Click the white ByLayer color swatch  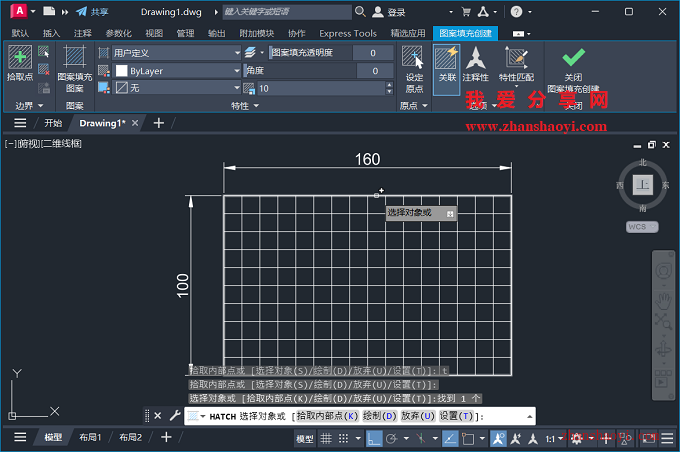[121, 71]
